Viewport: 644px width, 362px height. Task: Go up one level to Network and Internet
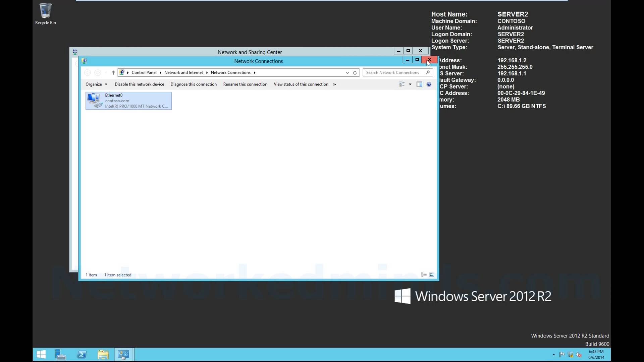pyautogui.click(x=113, y=72)
